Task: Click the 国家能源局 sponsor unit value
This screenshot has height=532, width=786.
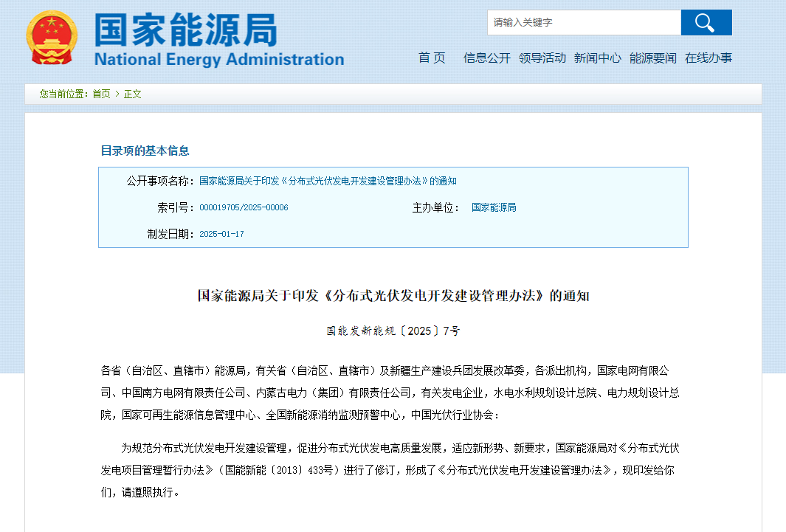Action: coord(494,208)
